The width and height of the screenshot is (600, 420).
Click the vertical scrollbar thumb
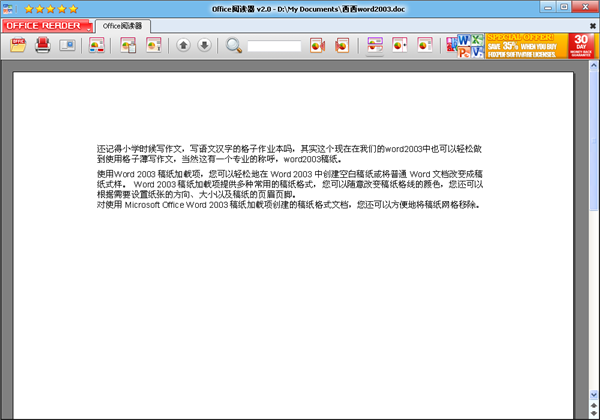pyautogui.click(x=593, y=140)
